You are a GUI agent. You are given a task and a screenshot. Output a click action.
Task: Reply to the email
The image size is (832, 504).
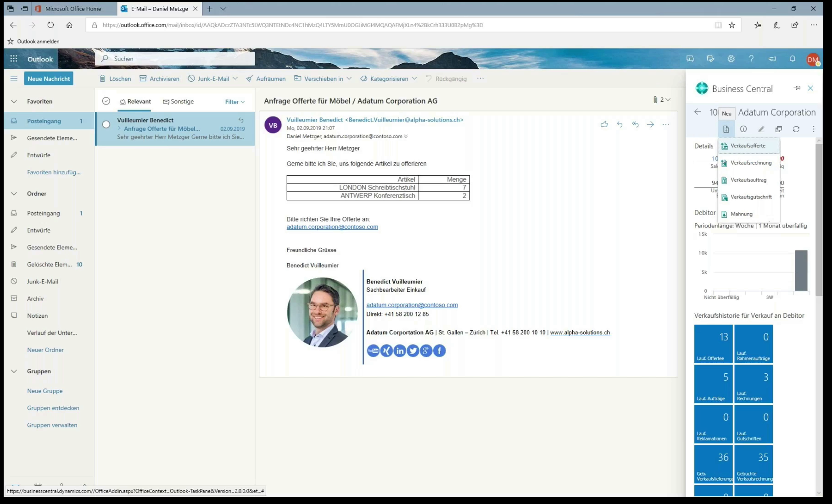(x=620, y=124)
